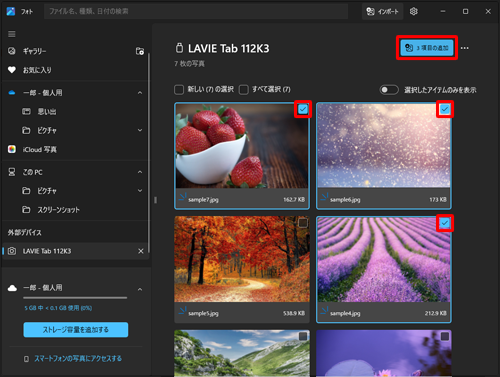Click the import status icon on sample4.jpg
This screenshot has width=500, height=377.
coord(324,311)
